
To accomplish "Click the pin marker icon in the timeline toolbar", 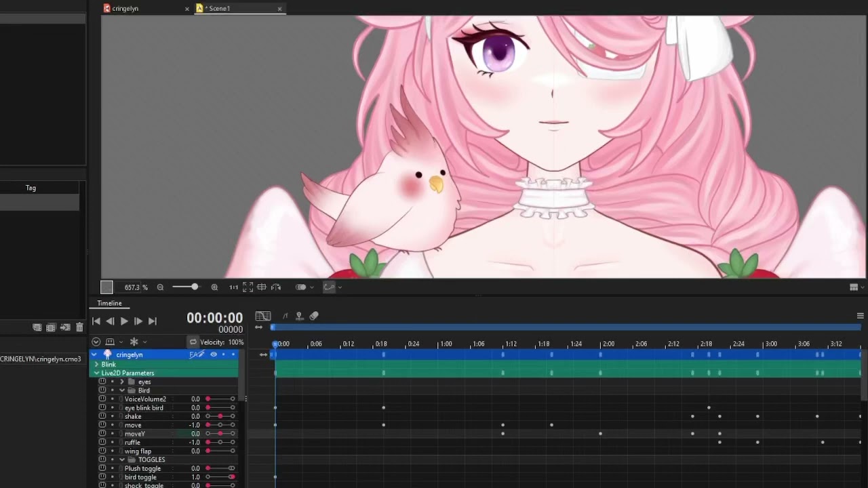I will pyautogui.click(x=299, y=316).
